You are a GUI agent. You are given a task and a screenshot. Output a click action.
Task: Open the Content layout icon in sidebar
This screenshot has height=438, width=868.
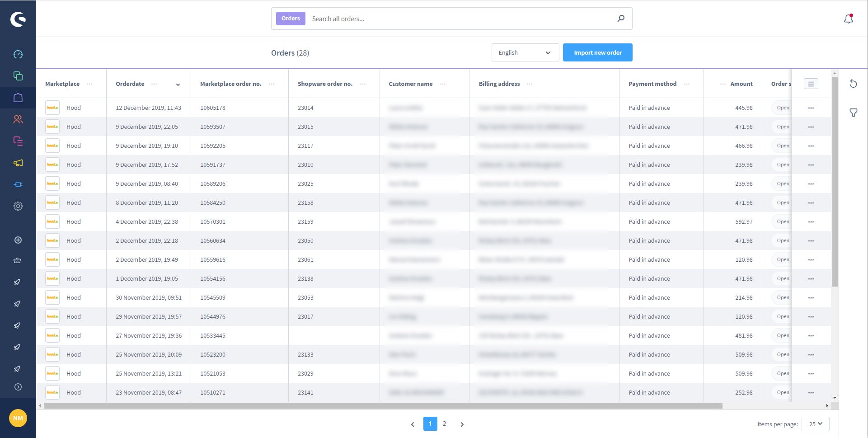(x=18, y=141)
